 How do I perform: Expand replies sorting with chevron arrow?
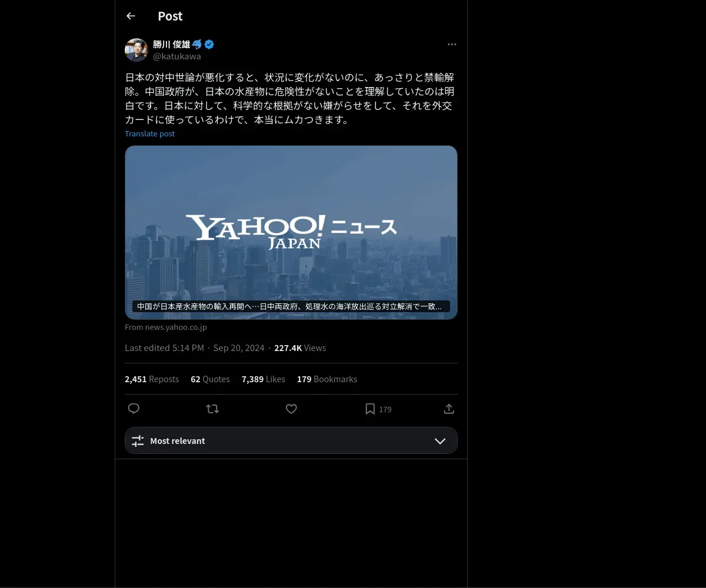coord(440,441)
